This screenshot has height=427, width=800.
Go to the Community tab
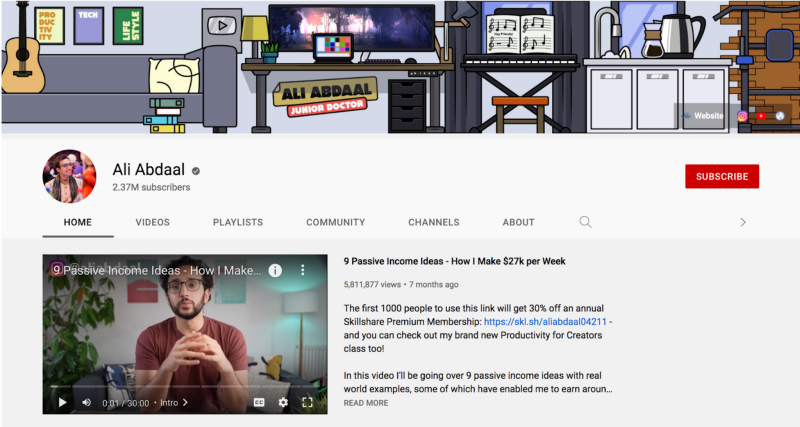click(336, 222)
